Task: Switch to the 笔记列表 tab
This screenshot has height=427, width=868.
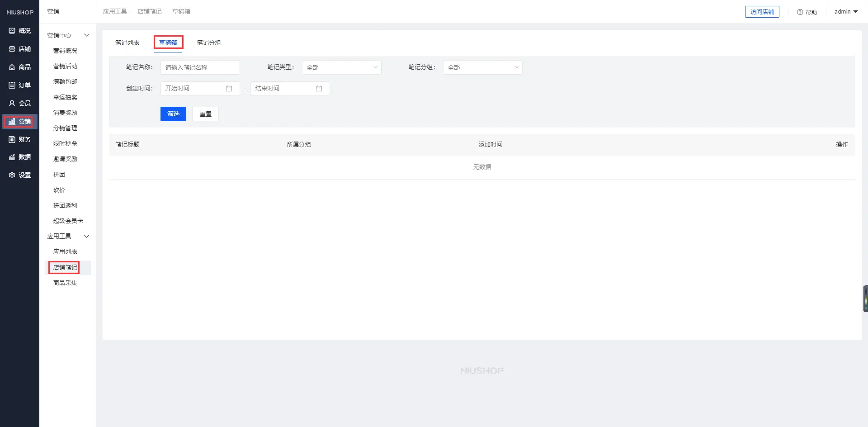Action: pyautogui.click(x=127, y=43)
